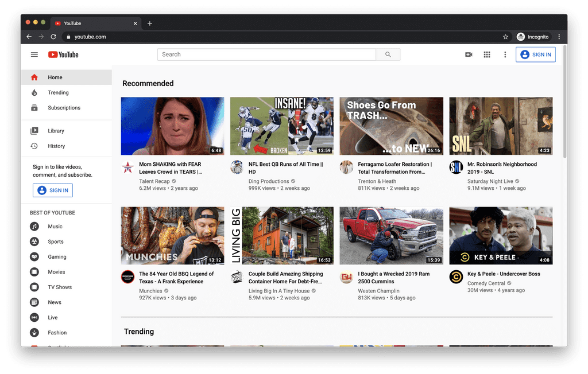Click the Talent Recap channel avatar
Image resolution: width=588 pixels, height=374 pixels.
128,167
